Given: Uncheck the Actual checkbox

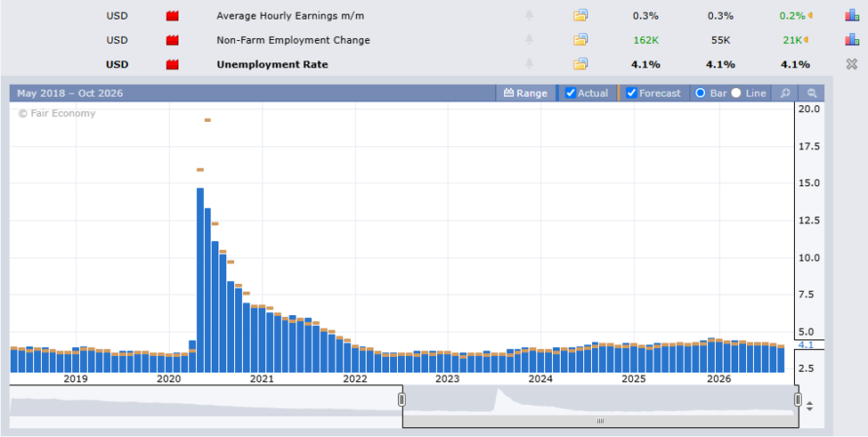Looking at the screenshot, I should [x=570, y=93].
